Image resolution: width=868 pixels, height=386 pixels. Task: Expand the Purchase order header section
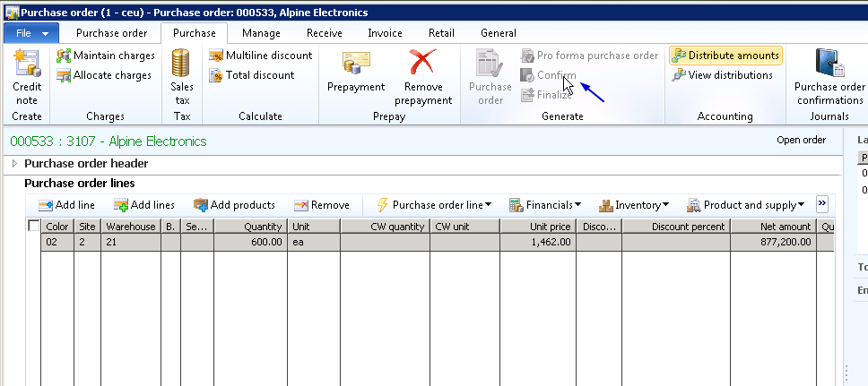pyautogui.click(x=15, y=164)
